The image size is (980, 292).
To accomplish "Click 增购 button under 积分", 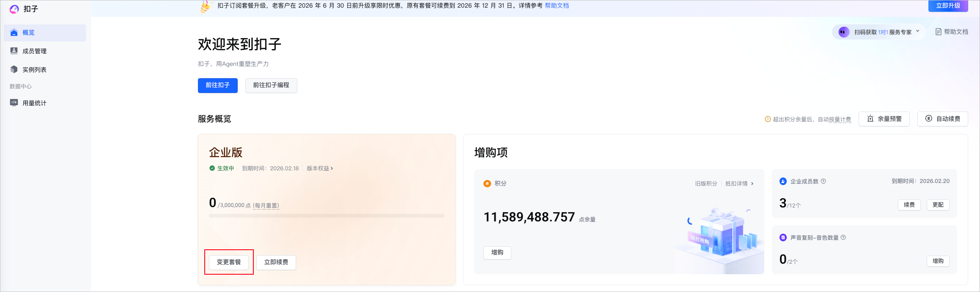I will click(x=497, y=253).
